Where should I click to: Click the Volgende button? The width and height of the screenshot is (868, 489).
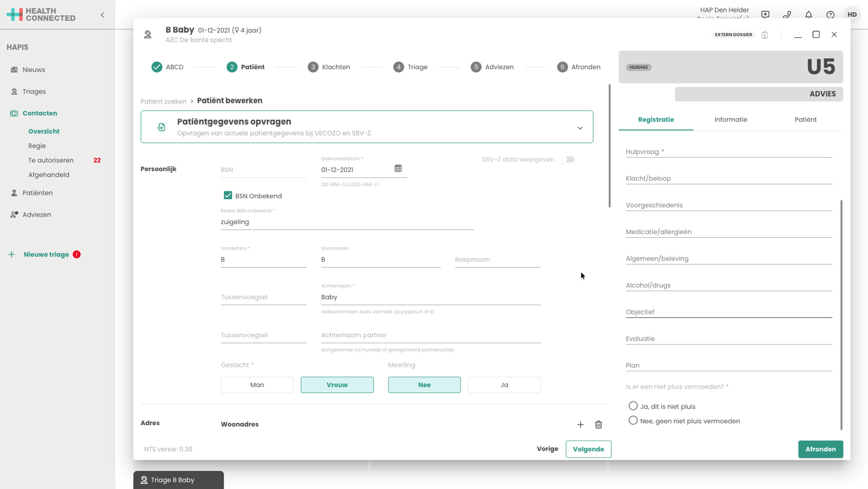coord(588,449)
